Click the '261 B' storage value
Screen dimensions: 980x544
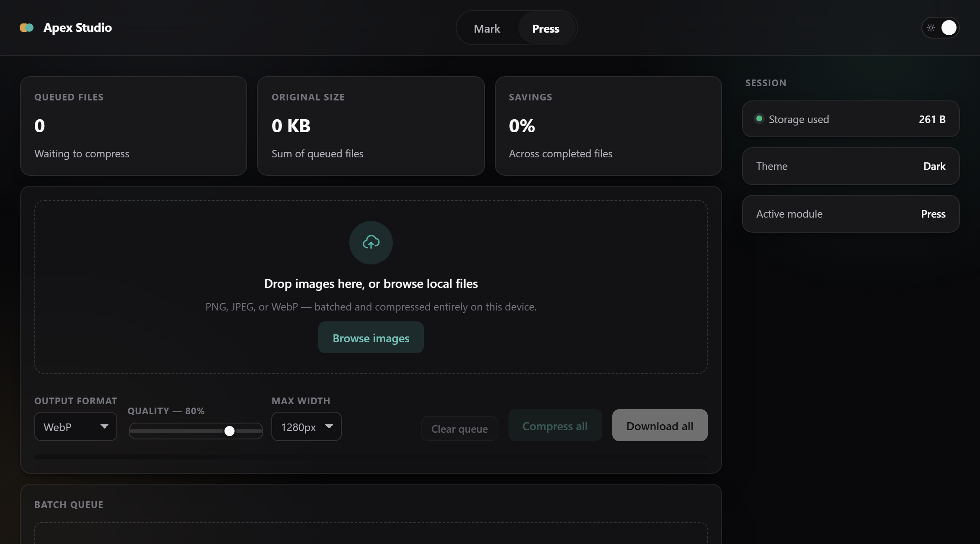(932, 119)
